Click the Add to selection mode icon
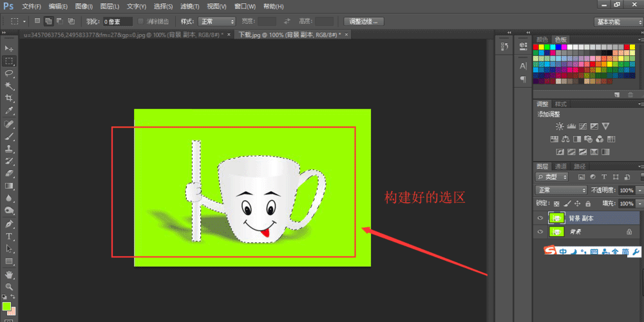 [48, 21]
